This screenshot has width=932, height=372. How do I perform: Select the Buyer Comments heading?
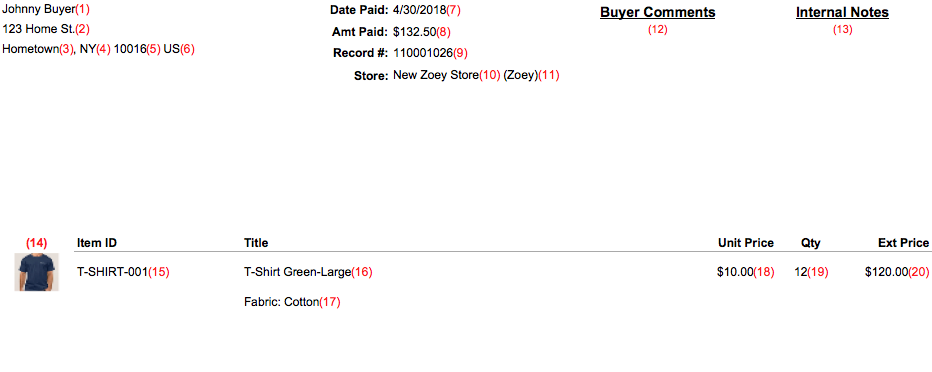pyautogui.click(x=657, y=12)
